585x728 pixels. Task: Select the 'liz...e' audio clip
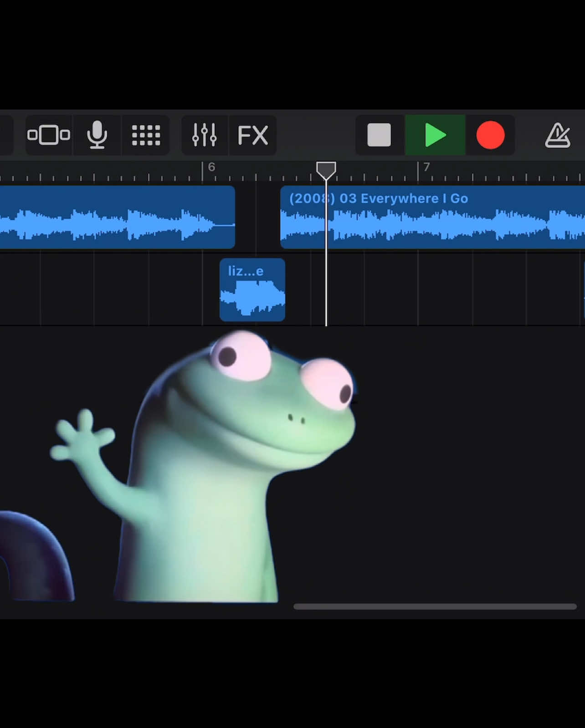pyautogui.click(x=252, y=290)
